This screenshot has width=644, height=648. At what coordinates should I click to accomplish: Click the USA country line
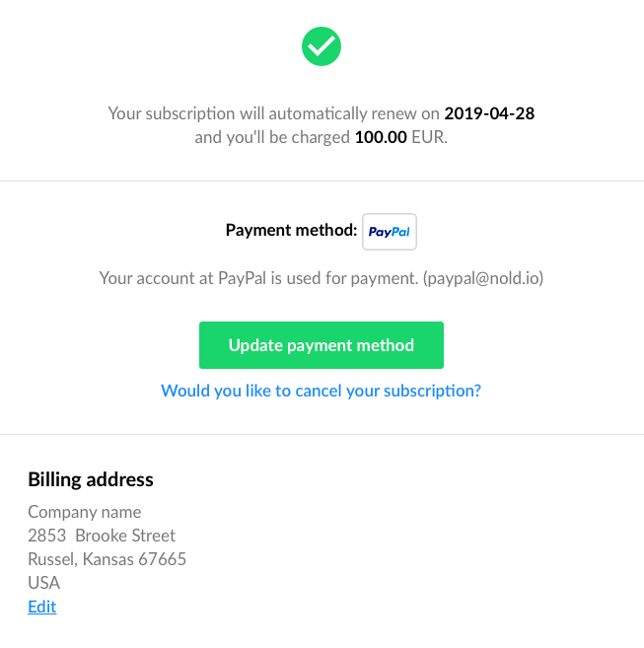43,583
